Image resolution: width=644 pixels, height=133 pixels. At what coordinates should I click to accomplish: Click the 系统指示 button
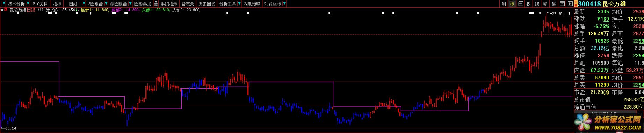tap(169, 4)
